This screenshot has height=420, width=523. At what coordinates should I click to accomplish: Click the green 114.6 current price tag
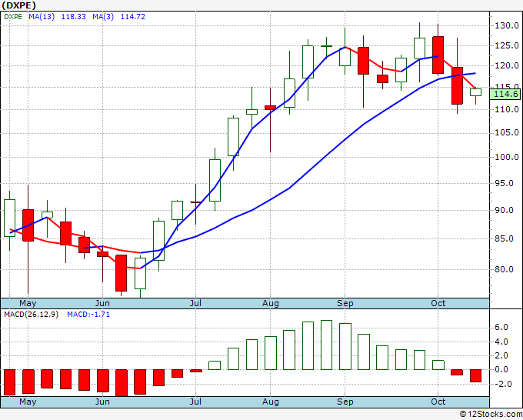click(505, 94)
